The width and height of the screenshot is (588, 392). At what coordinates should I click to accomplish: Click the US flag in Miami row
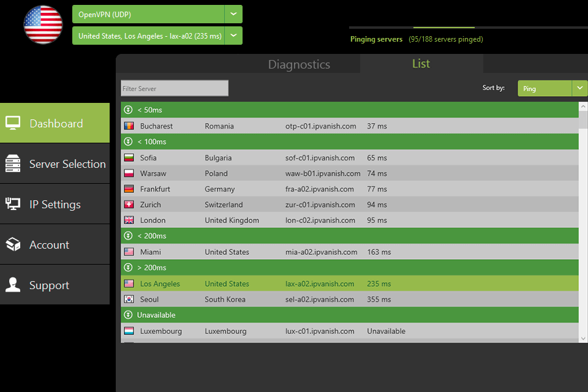129,252
